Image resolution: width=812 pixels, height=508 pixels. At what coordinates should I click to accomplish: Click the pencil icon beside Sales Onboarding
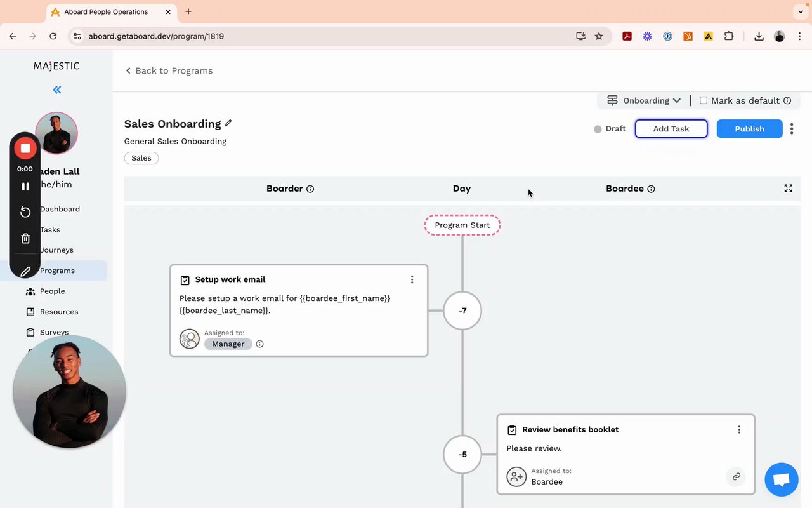pos(228,123)
